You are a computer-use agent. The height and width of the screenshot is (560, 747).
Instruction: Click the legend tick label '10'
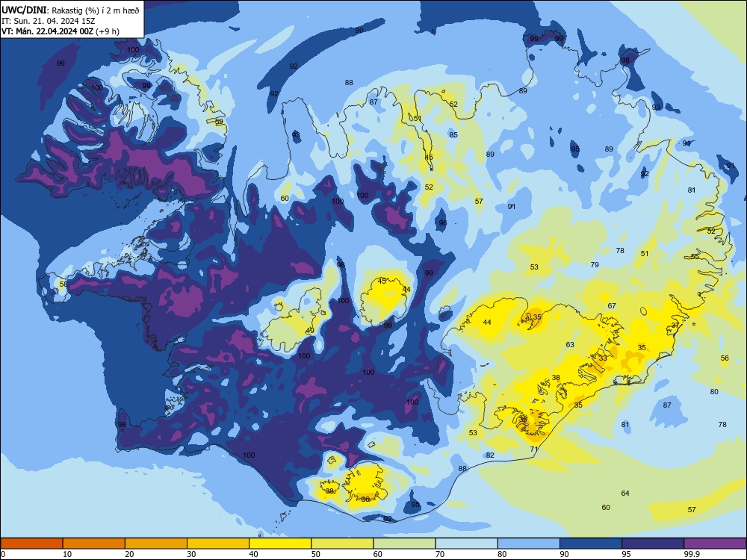point(67,554)
